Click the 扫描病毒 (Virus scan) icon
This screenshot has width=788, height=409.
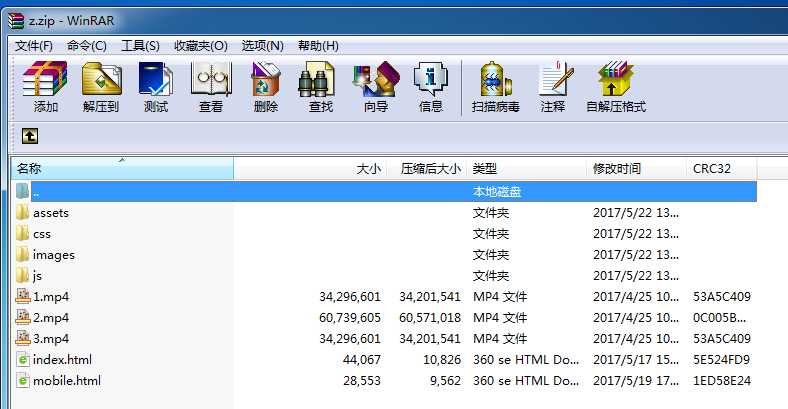click(x=496, y=79)
